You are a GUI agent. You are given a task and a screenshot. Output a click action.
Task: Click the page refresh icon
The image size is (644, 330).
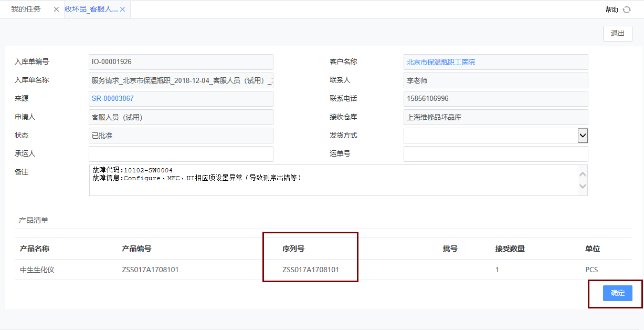click(628, 9)
